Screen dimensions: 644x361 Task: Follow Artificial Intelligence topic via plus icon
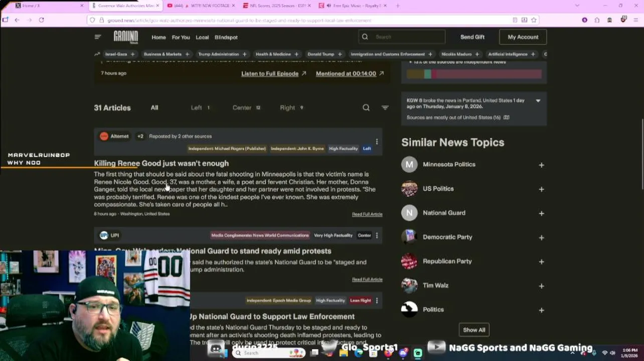tap(533, 54)
